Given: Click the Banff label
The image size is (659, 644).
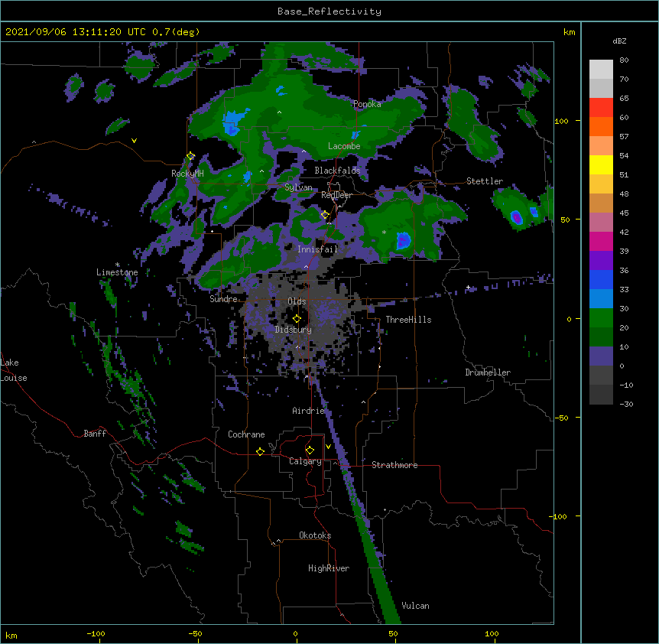Looking at the screenshot, I should coord(95,434).
